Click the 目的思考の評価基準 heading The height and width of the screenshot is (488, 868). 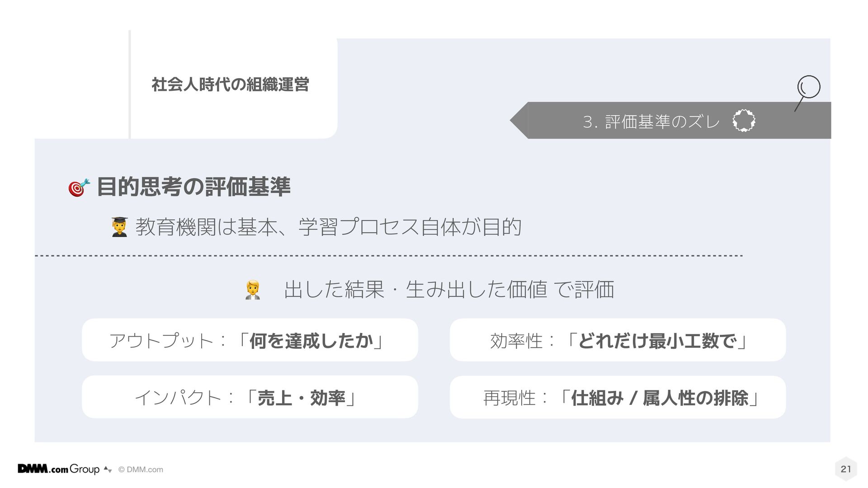193,187
